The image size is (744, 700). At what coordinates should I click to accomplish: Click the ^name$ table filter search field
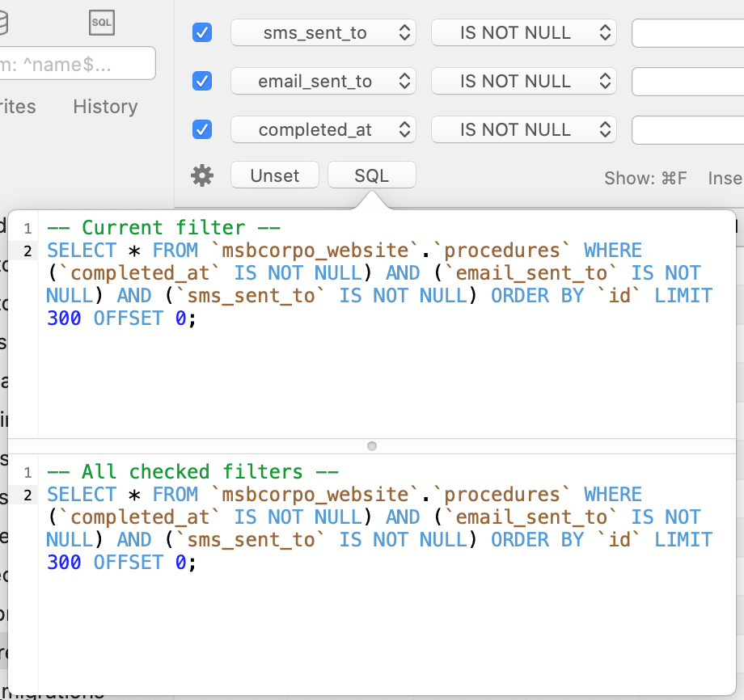tap(78, 63)
